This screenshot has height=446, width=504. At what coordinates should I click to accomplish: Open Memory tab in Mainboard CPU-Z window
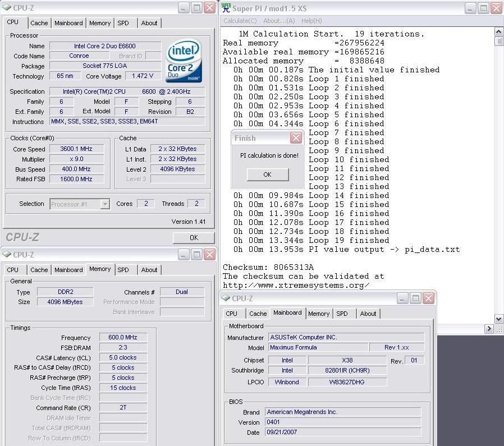click(319, 314)
